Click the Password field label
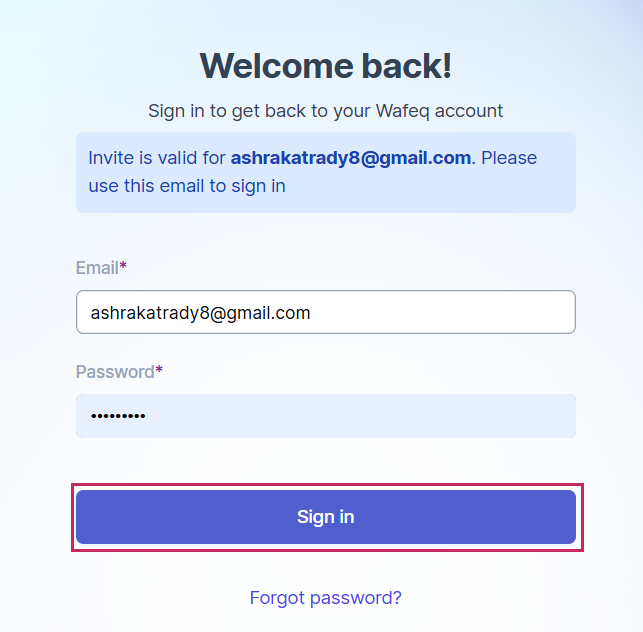Image resolution: width=643 pixels, height=632 pixels. pos(114,372)
